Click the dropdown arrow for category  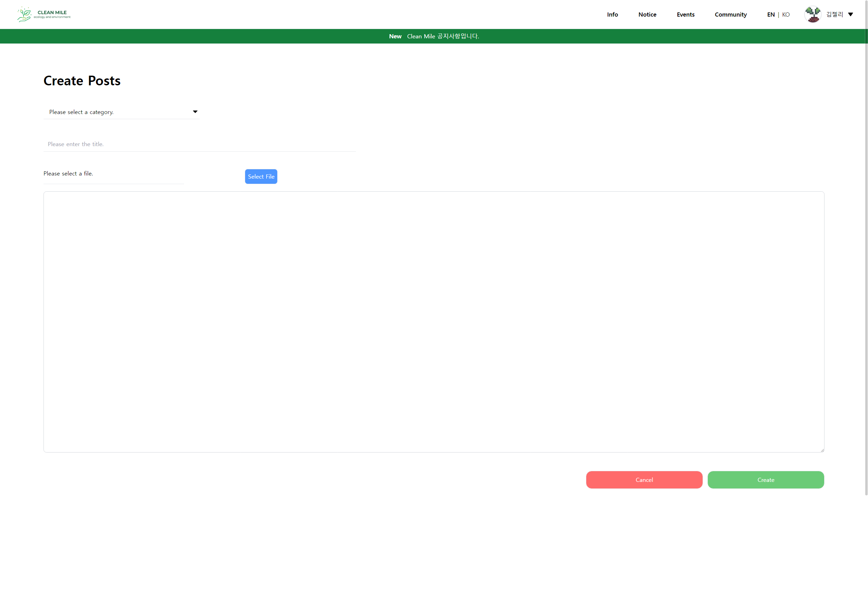(195, 112)
